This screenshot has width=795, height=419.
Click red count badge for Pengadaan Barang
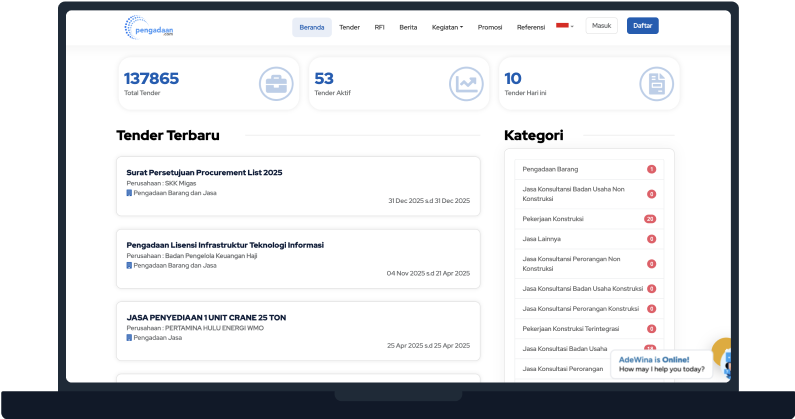pos(652,169)
